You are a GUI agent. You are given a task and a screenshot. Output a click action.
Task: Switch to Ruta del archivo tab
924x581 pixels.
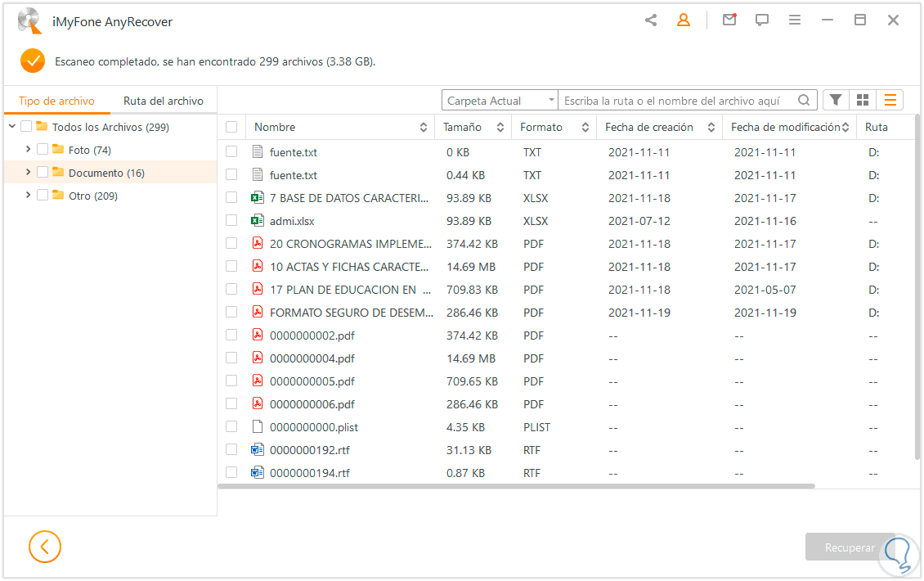click(x=164, y=101)
